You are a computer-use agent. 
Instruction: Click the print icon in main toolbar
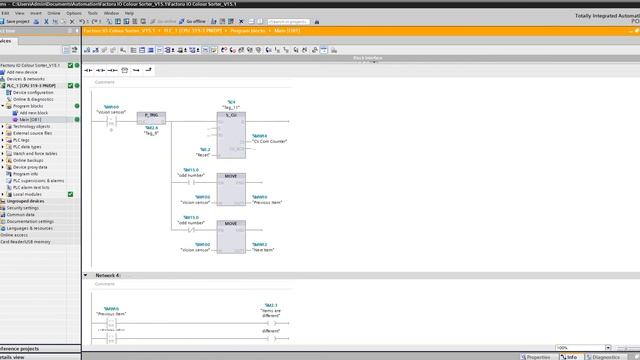(x=36, y=22)
